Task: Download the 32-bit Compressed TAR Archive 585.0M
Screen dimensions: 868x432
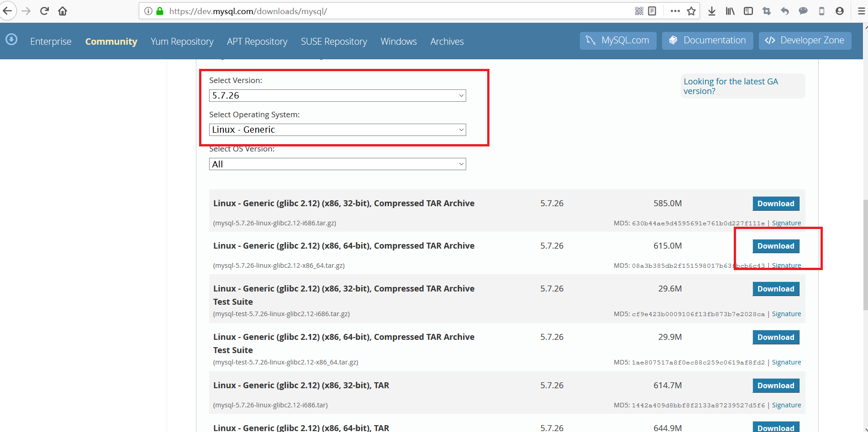Action: (x=776, y=203)
